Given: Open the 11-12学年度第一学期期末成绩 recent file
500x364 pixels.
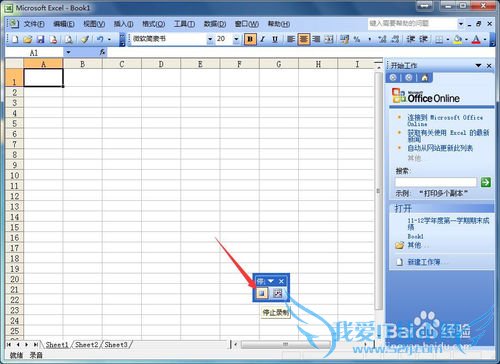Looking at the screenshot, I should [x=448, y=224].
